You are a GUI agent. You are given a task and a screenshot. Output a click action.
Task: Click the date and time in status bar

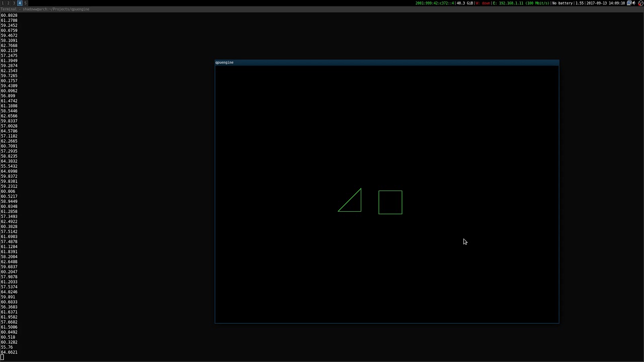(606, 3)
